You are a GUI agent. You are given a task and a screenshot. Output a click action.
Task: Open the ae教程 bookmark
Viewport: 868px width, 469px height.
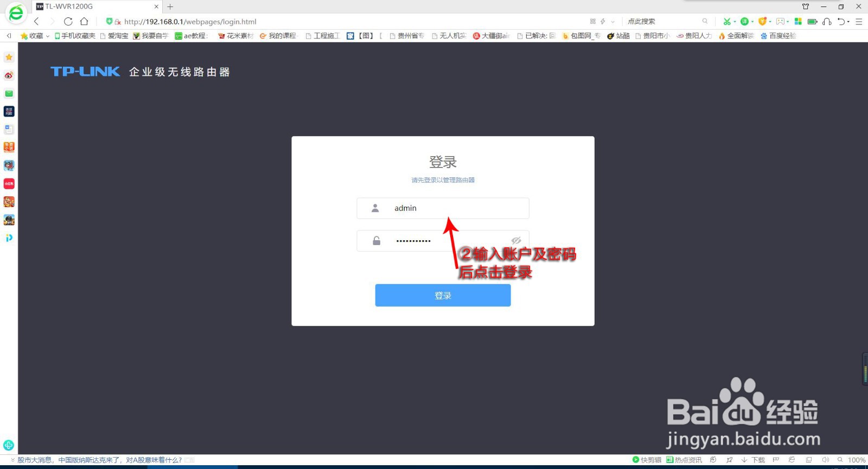(191, 36)
